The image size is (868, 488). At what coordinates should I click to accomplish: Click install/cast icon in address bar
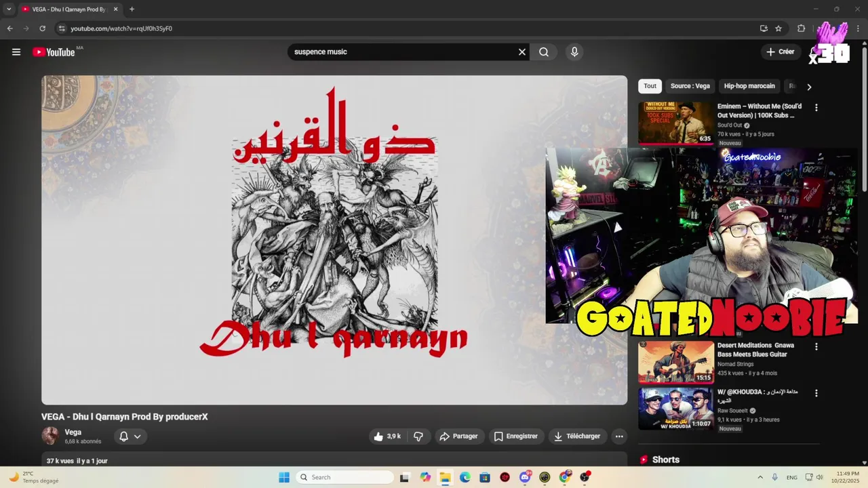pyautogui.click(x=764, y=28)
